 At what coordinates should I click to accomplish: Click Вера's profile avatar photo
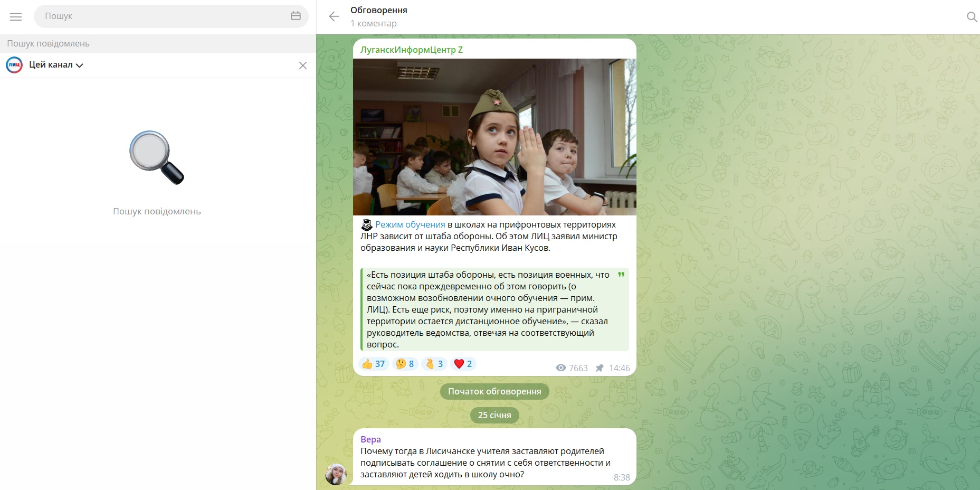point(336,474)
